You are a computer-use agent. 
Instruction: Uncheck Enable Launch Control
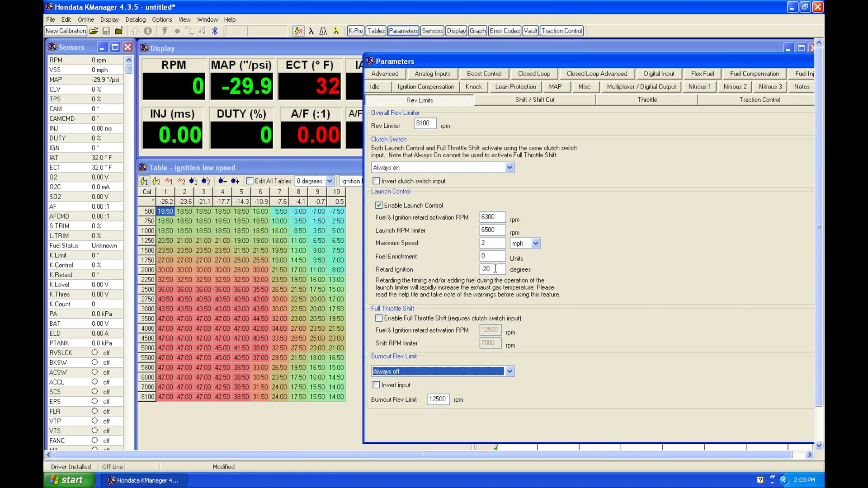(x=379, y=205)
